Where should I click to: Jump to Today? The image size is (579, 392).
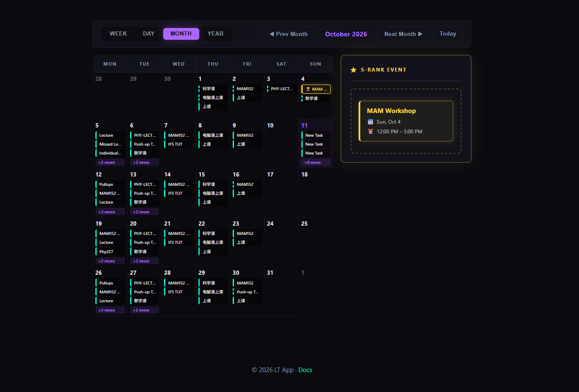coord(448,34)
